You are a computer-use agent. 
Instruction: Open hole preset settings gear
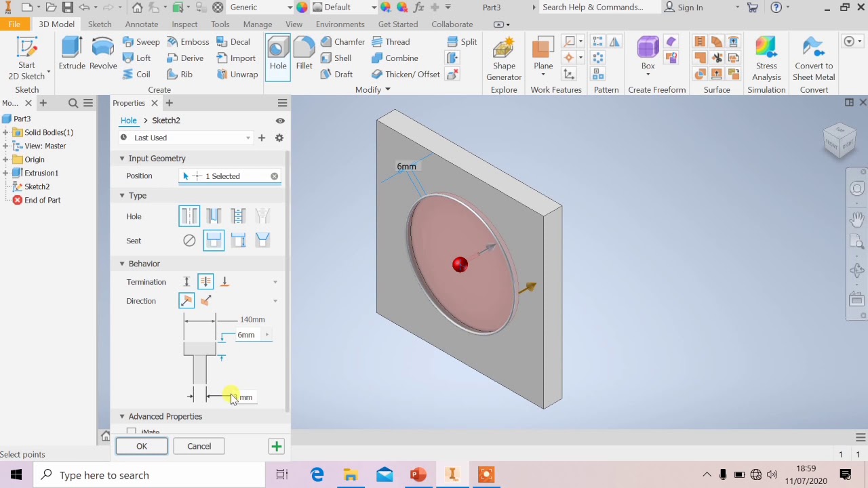pyautogui.click(x=279, y=138)
